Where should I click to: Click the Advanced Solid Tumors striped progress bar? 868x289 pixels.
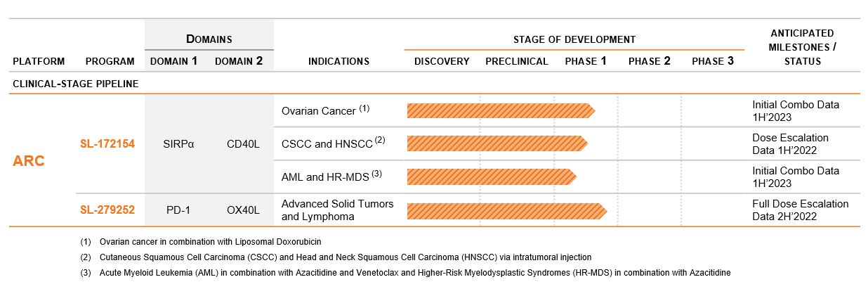click(x=506, y=210)
